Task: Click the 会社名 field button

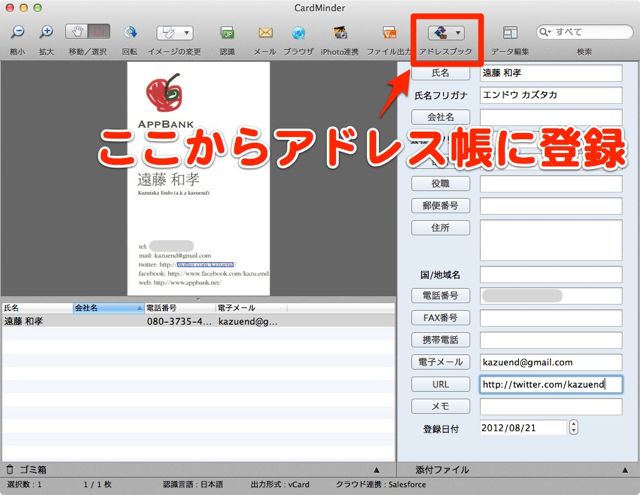Action: tap(440, 117)
